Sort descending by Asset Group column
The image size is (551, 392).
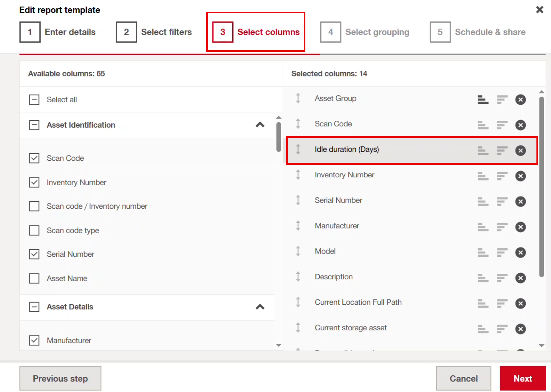pyautogui.click(x=502, y=100)
